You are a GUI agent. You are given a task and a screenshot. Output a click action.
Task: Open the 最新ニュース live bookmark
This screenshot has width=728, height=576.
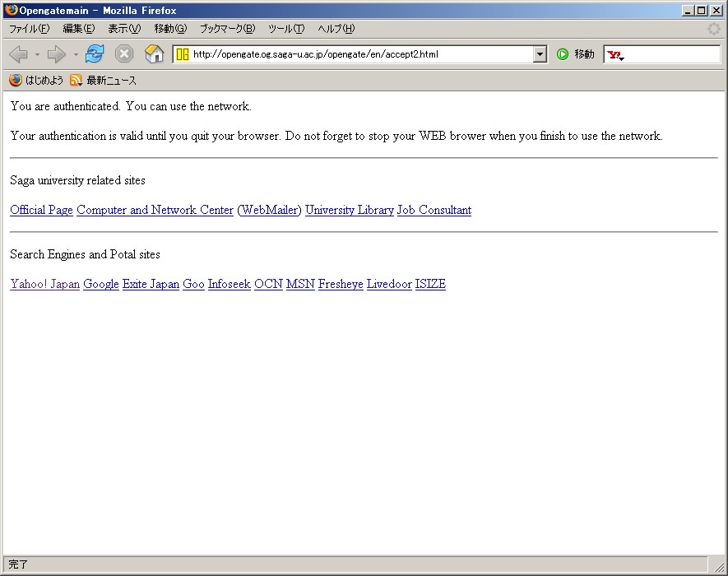pyautogui.click(x=111, y=81)
